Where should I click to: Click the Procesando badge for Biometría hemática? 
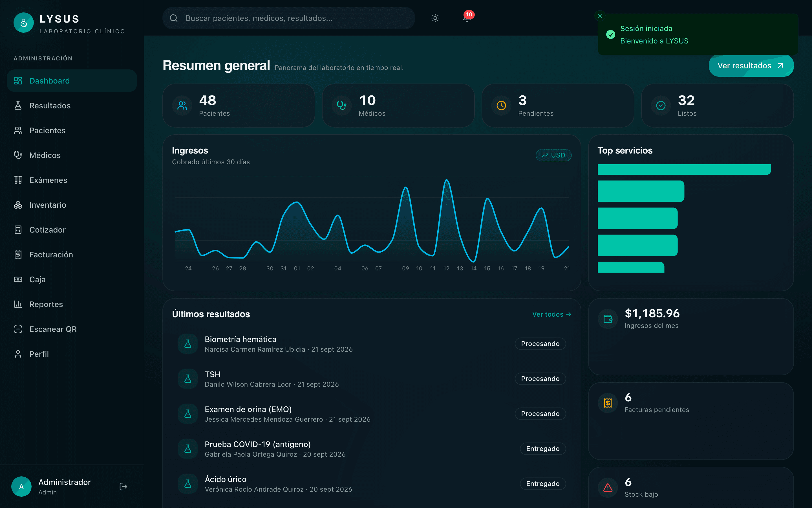point(540,344)
